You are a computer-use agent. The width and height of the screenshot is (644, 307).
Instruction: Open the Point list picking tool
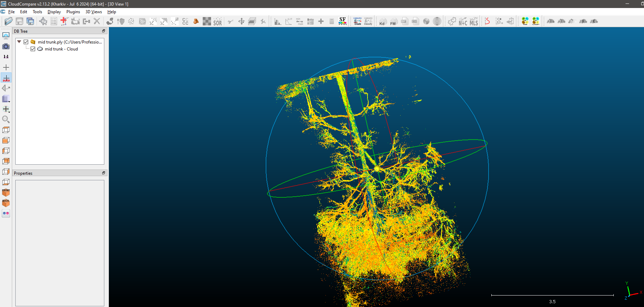[x=54, y=21]
